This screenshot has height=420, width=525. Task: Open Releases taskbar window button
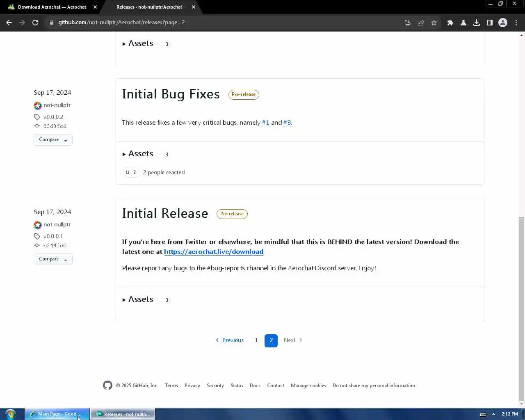click(x=123, y=414)
